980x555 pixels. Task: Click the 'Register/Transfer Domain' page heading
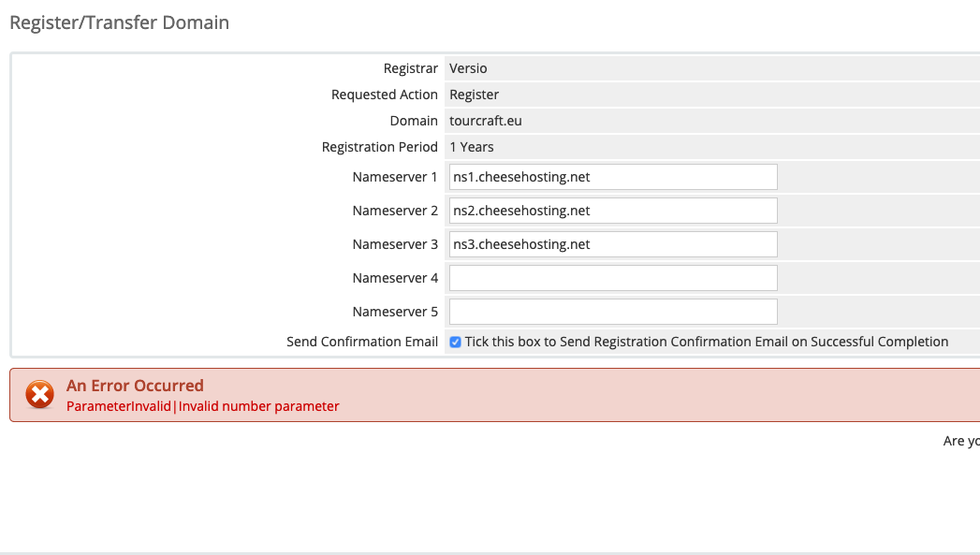(119, 22)
